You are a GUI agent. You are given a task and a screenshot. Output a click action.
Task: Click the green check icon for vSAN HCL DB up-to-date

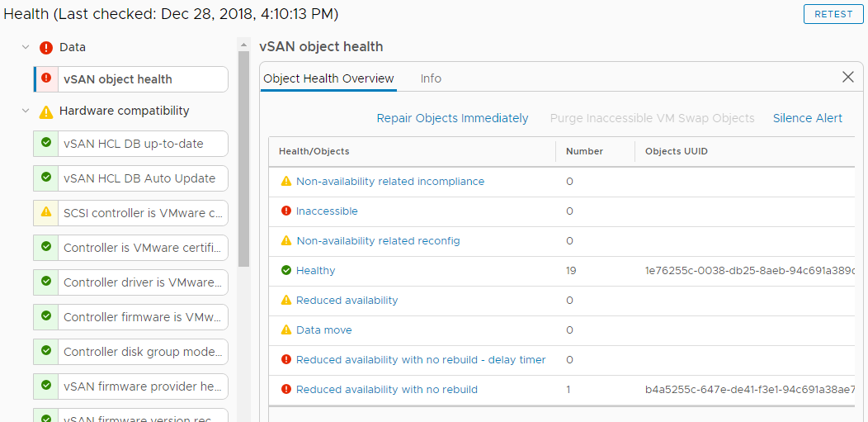coord(46,143)
